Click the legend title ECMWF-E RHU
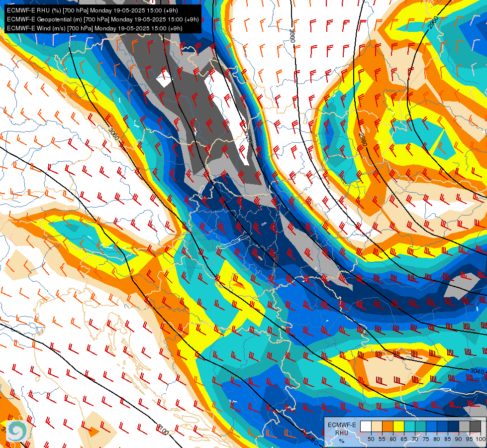The image size is (487, 448). click(342, 430)
